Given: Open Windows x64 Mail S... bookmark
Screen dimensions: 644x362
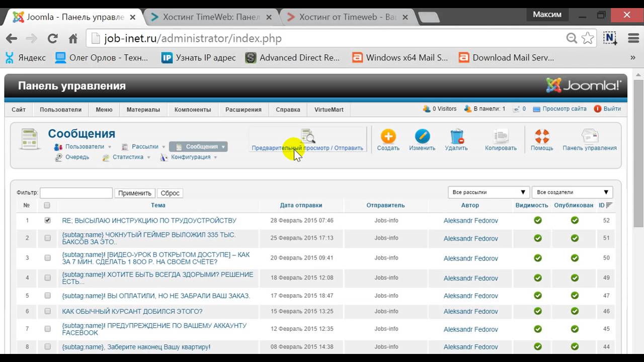Looking at the screenshot, I should [x=400, y=58].
